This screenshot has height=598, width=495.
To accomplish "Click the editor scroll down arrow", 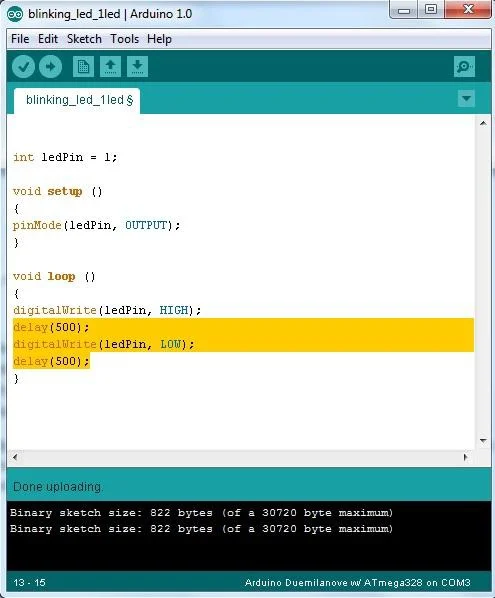I will pyautogui.click(x=483, y=441).
